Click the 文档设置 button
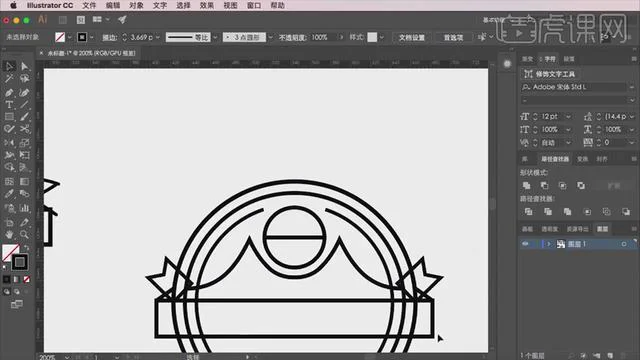Viewport: 640px width, 360px height. point(411,38)
